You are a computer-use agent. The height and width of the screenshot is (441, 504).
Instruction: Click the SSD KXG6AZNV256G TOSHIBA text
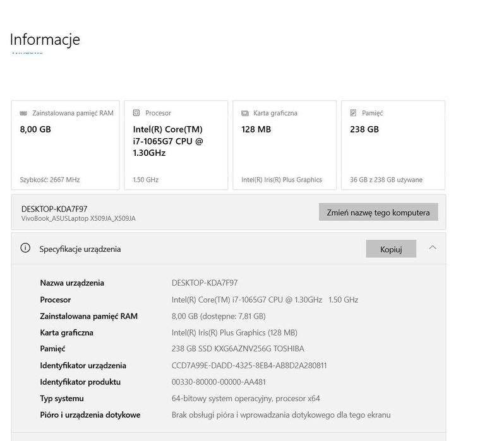point(253,349)
